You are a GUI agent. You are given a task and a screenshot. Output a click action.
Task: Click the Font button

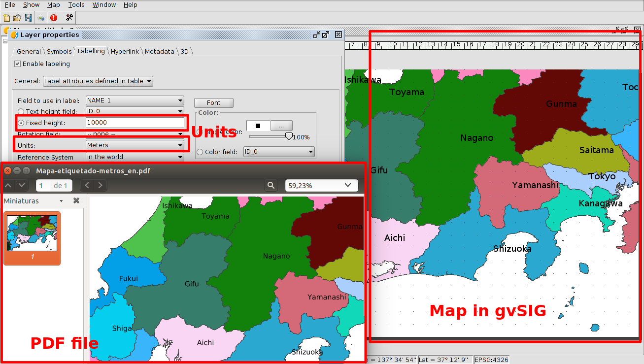(x=213, y=103)
